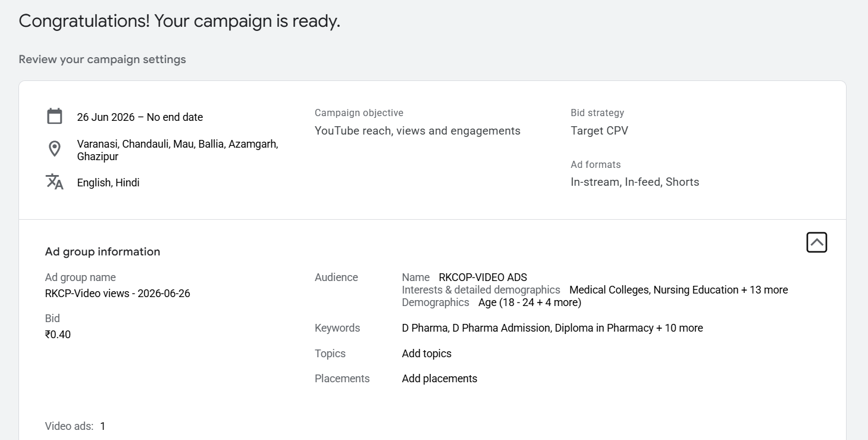This screenshot has width=868, height=440.
Task: Open the audience name RKCOP-VIDEO ADS
Action: point(483,277)
